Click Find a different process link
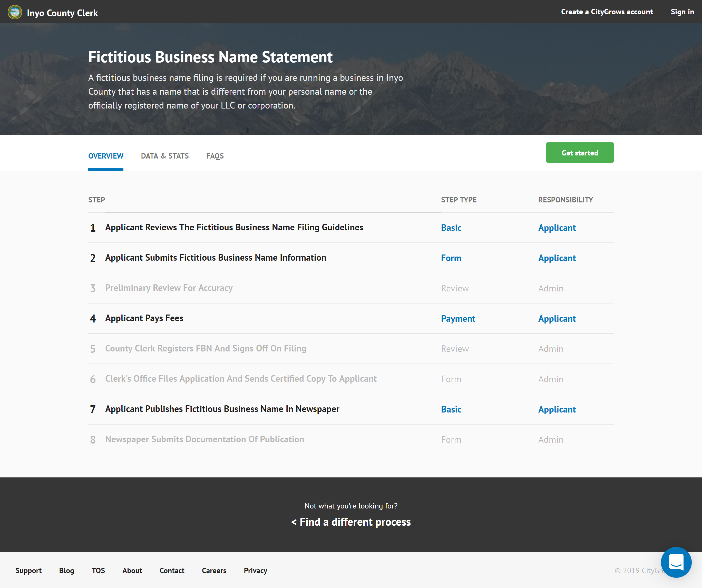This screenshot has height=588, width=702. click(351, 522)
